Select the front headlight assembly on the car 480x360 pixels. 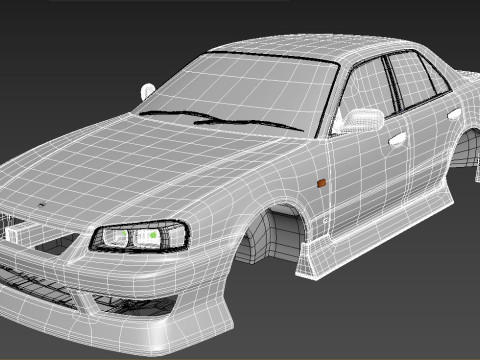point(140,236)
